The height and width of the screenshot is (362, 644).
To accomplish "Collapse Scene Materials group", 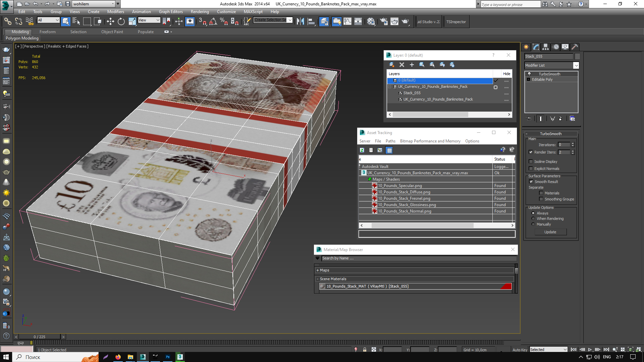I will [x=318, y=279].
